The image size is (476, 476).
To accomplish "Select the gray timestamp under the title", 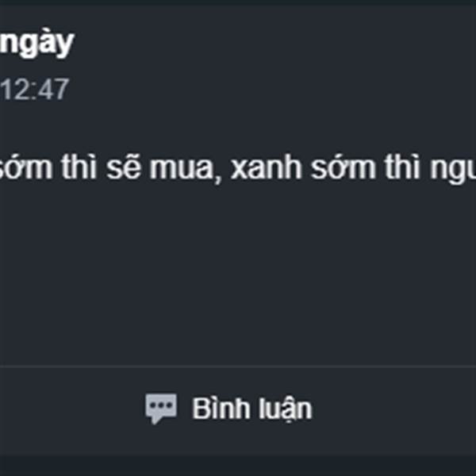I will click(34, 89).
